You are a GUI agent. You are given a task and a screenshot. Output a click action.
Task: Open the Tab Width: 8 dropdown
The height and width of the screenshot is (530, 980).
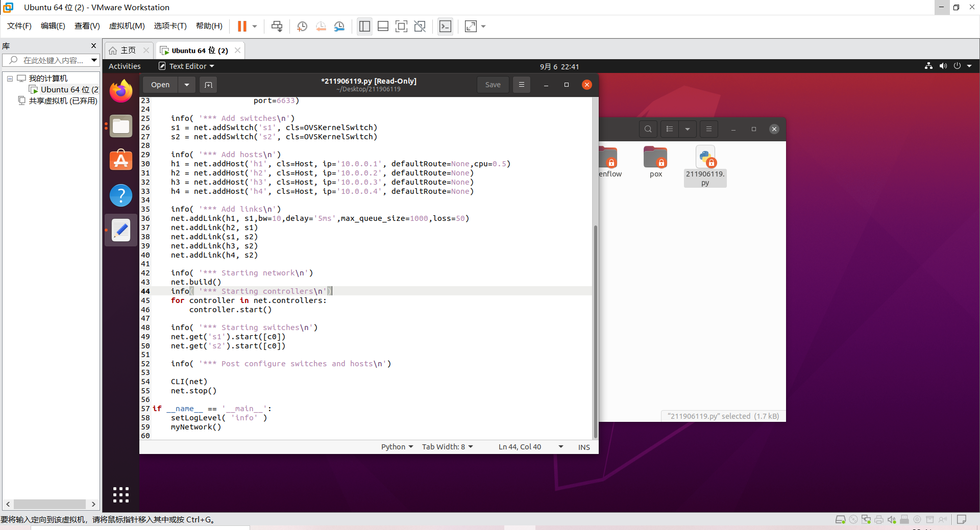(448, 447)
